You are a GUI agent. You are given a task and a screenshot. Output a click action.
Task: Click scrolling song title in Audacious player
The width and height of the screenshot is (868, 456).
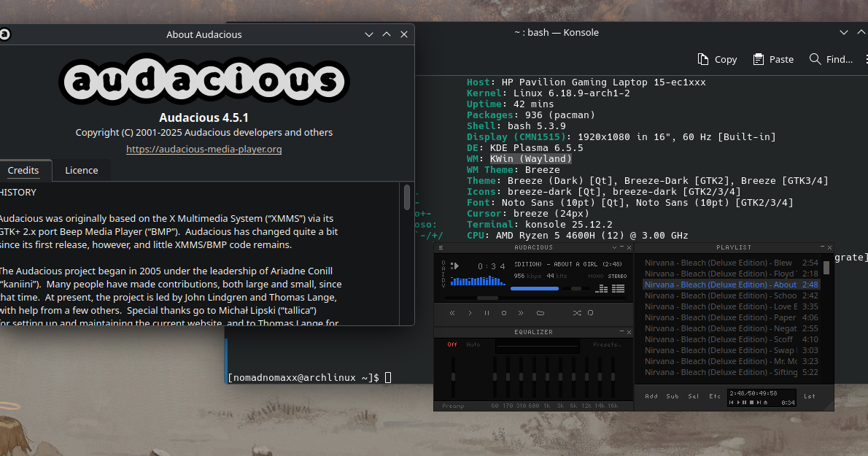(x=568, y=264)
